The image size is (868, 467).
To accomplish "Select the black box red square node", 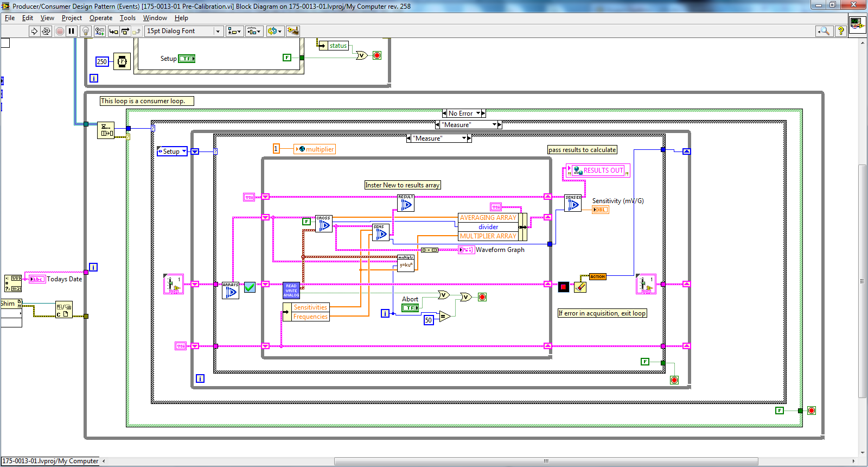I will [x=564, y=287].
